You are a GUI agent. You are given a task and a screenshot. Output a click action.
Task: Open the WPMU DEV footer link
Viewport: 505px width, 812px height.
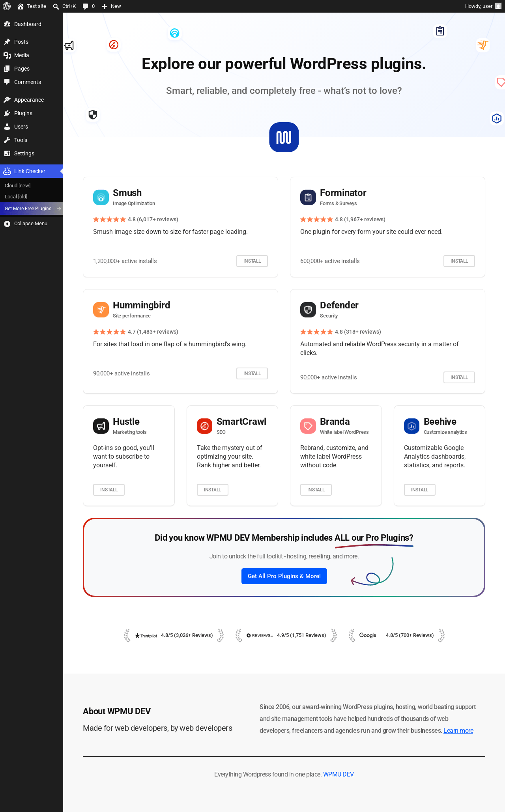click(x=339, y=775)
